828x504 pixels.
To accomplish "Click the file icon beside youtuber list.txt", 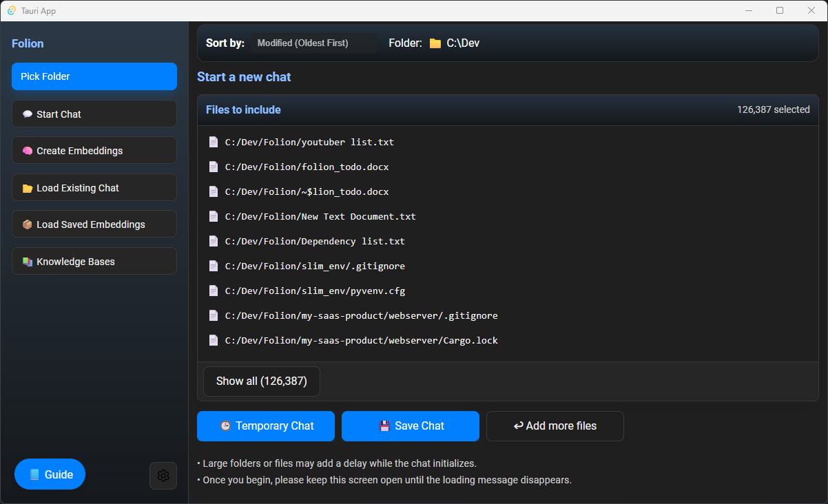I will click(x=214, y=143).
